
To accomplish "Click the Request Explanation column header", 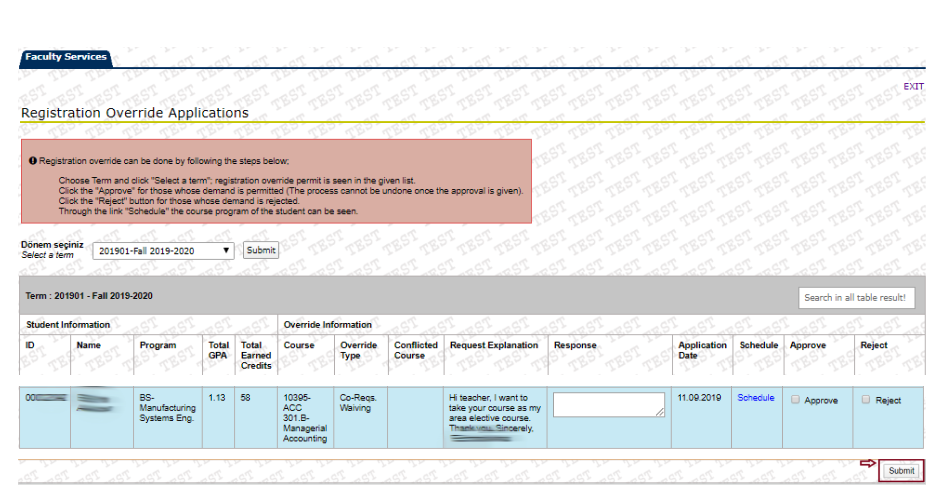I will [494, 345].
